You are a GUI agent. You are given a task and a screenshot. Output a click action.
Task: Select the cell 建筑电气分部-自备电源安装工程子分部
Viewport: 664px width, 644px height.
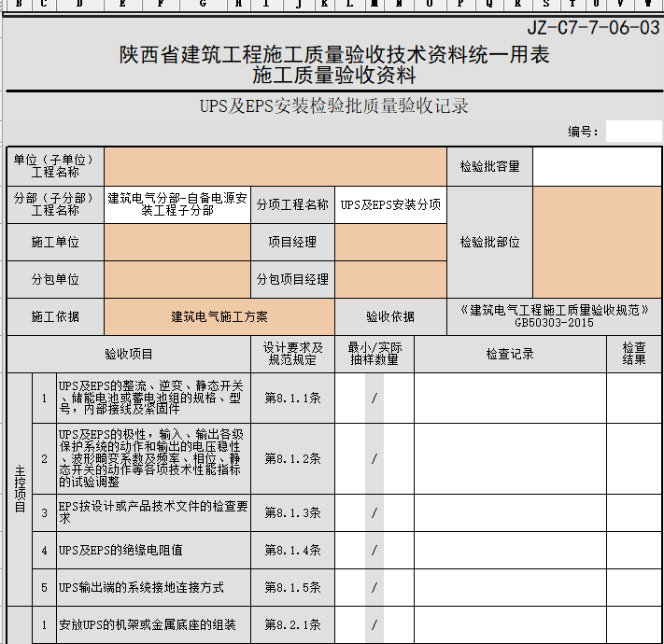pos(177,204)
